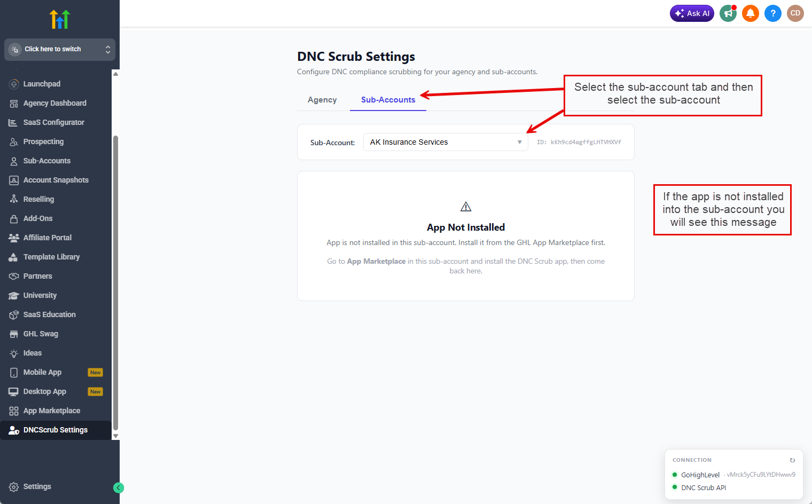Image resolution: width=812 pixels, height=504 pixels.
Task: Open the App Marketplace grid icon
Action: click(14, 411)
